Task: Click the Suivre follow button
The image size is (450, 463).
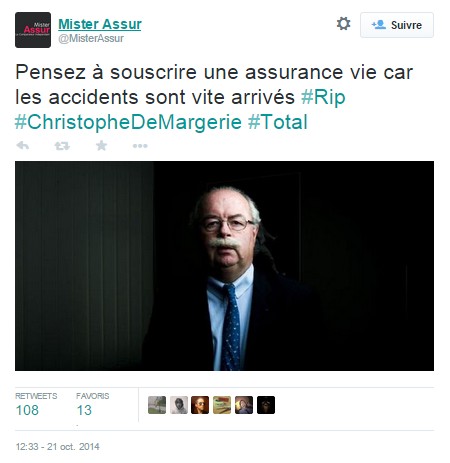Action: coord(397,25)
